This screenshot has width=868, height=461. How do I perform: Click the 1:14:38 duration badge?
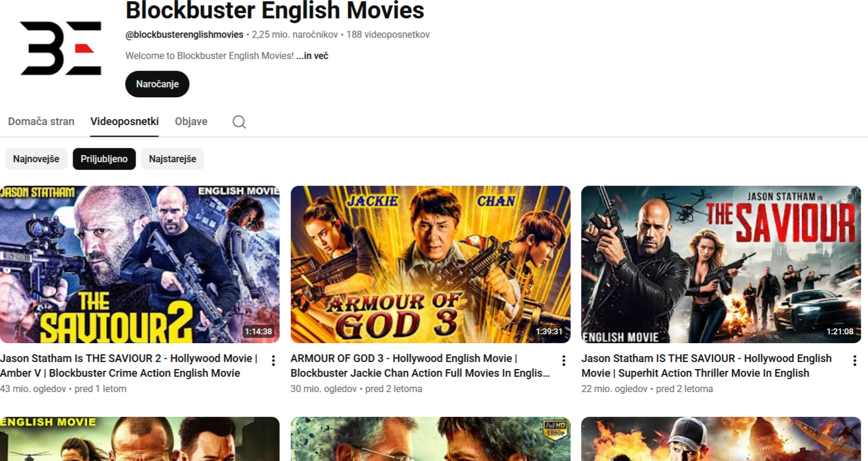pyautogui.click(x=259, y=331)
